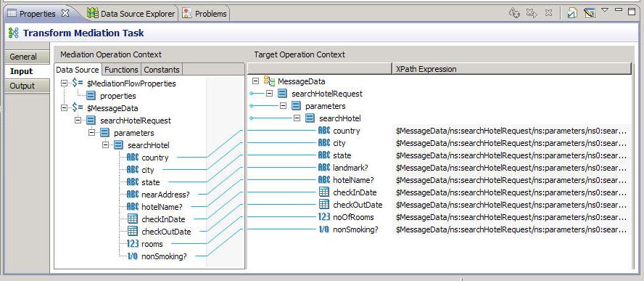Select the landmark? target element
Viewport: 644px width, 281px height.
350,168
